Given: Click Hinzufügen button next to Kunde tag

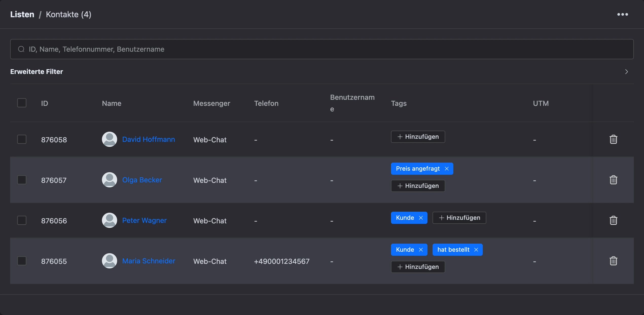Looking at the screenshot, I should [x=459, y=218].
